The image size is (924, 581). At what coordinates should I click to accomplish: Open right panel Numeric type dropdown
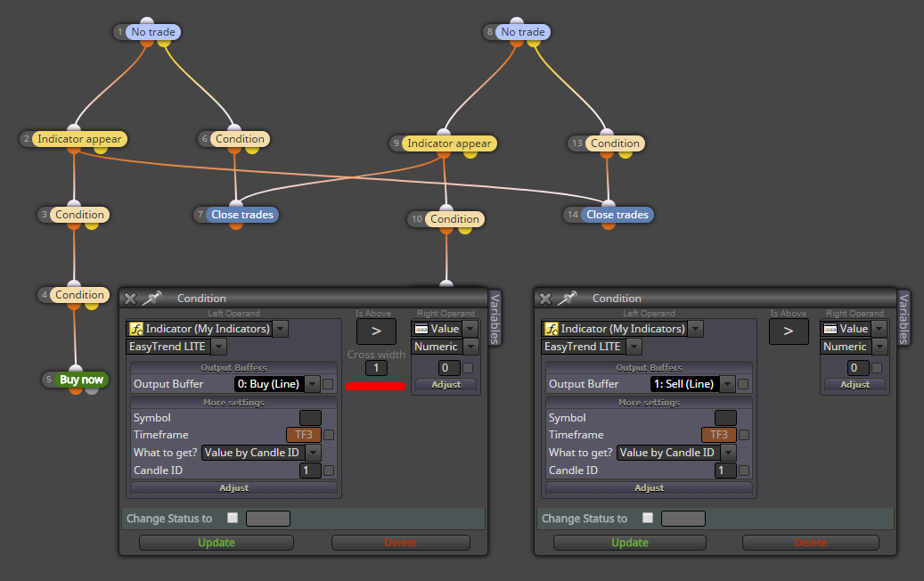(879, 347)
